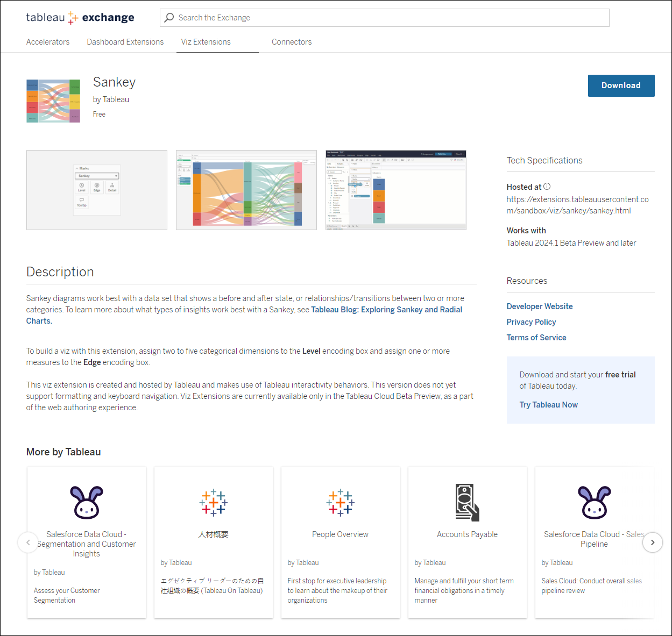Open the People Overview card title

[341, 534]
